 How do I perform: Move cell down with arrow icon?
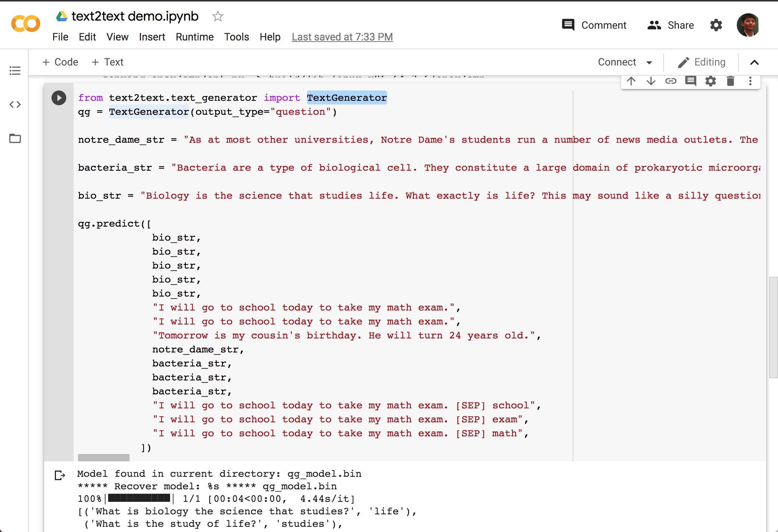[x=651, y=81]
